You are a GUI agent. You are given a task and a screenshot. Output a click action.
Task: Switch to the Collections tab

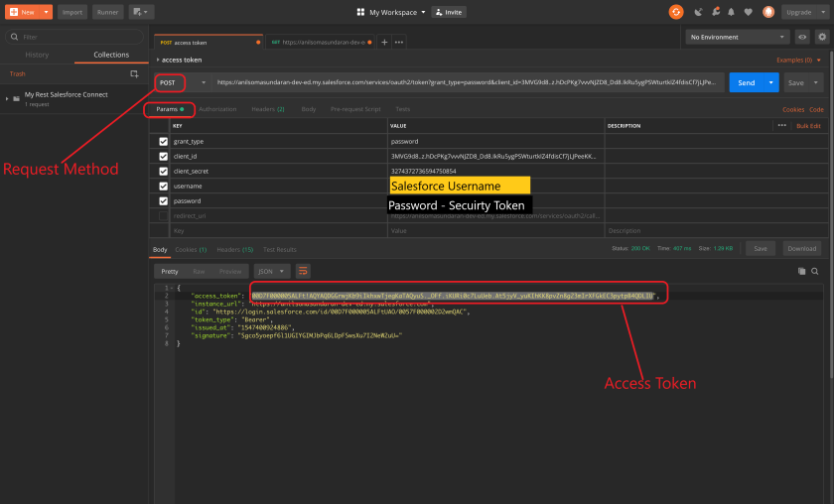pos(111,55)
